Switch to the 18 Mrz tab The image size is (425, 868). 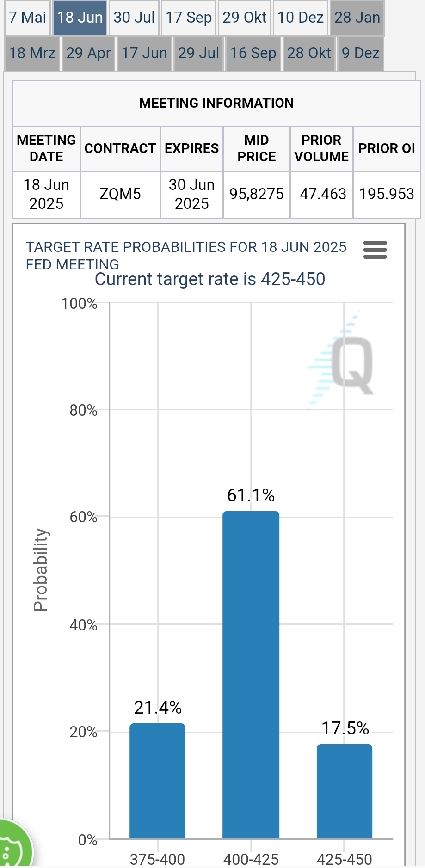click(x=32, y=53)
